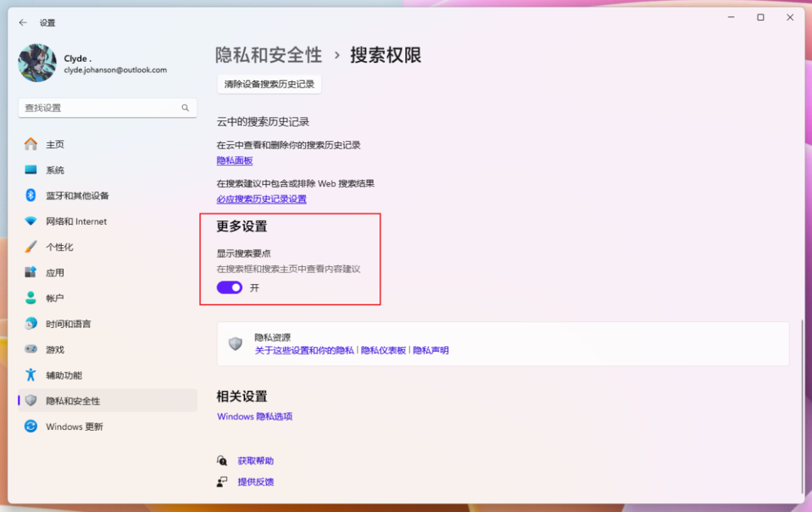This screenshot has width=812, height=512.
Task: Click the 提供反馈 feedback icon
Action: point(222,482)
